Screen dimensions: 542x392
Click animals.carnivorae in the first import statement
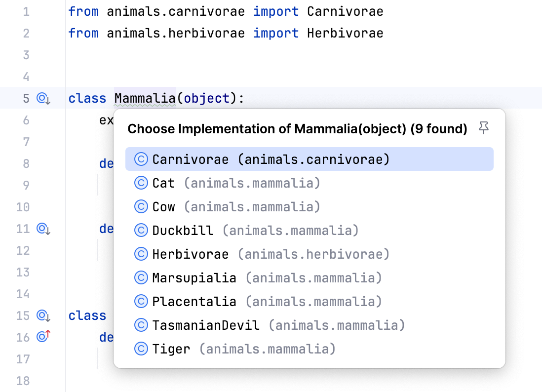[x=164, y=11]
